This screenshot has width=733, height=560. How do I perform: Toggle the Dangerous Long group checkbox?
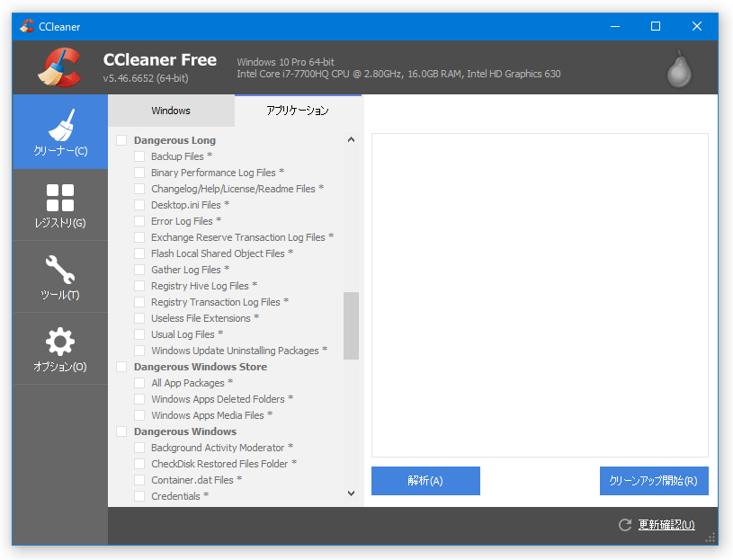(121, 140)
